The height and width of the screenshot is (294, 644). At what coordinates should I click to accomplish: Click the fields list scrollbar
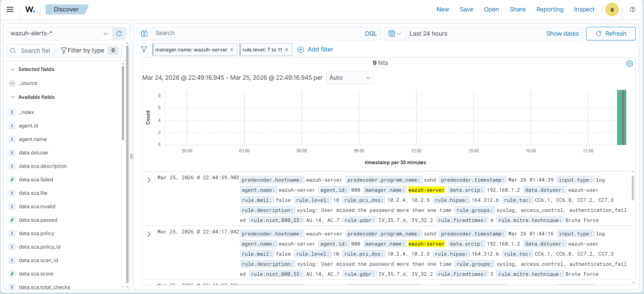click(123, 103)
